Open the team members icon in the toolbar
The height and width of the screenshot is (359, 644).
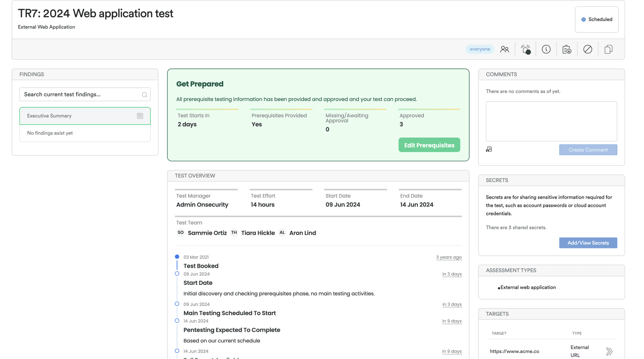(505, 49)
